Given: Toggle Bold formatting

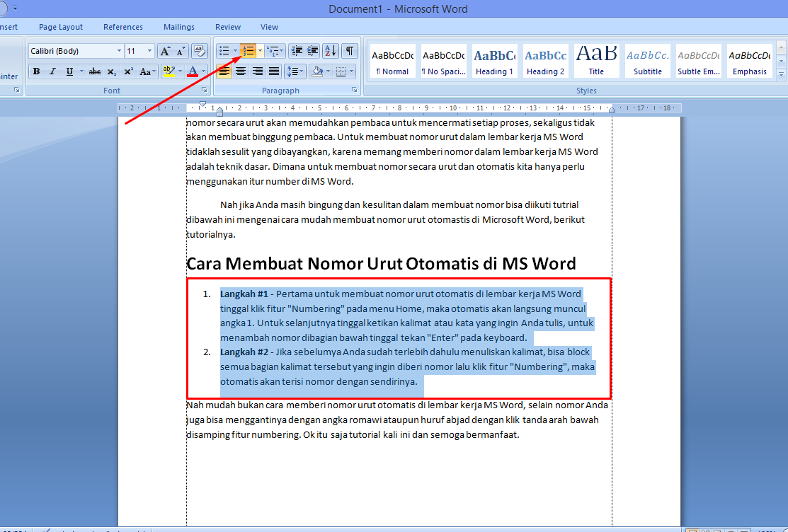Looking at the screenshot, I should tap(36, 71).
